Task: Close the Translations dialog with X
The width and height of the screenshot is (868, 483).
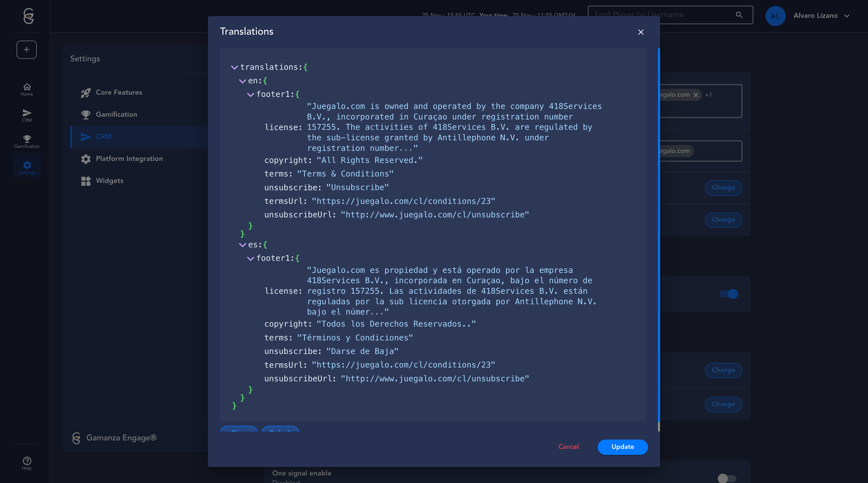Action: (640, 32)
